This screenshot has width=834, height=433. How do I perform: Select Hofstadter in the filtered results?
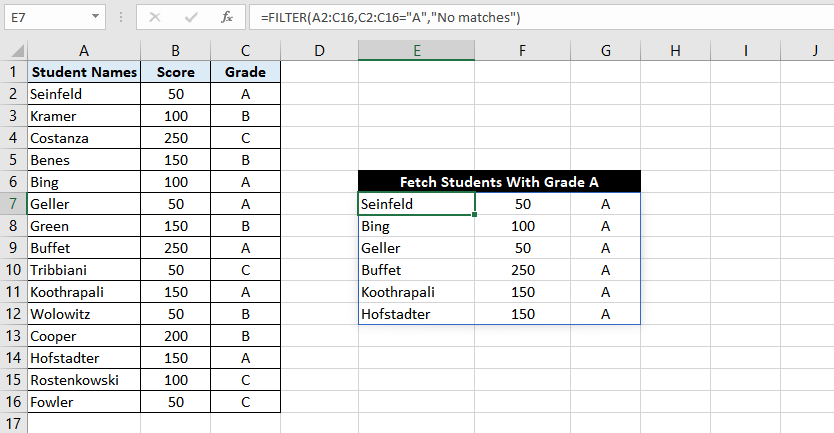[x=416, y=314]
